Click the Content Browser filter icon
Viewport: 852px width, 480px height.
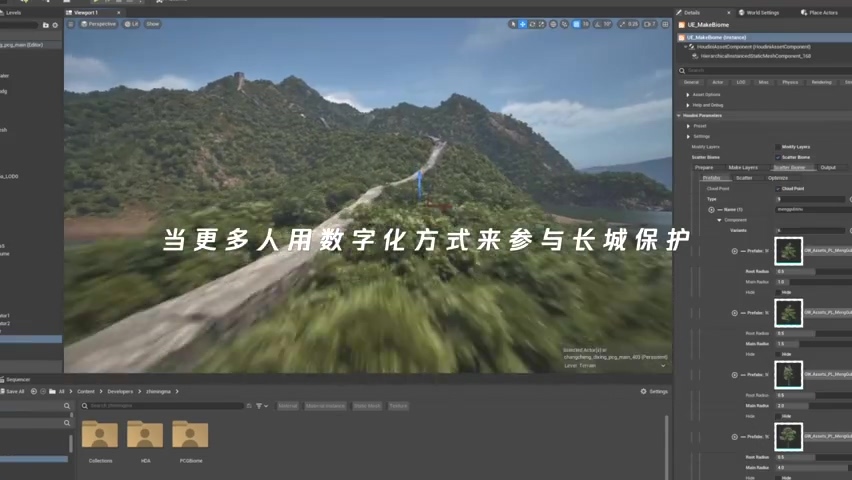(259, 406)
